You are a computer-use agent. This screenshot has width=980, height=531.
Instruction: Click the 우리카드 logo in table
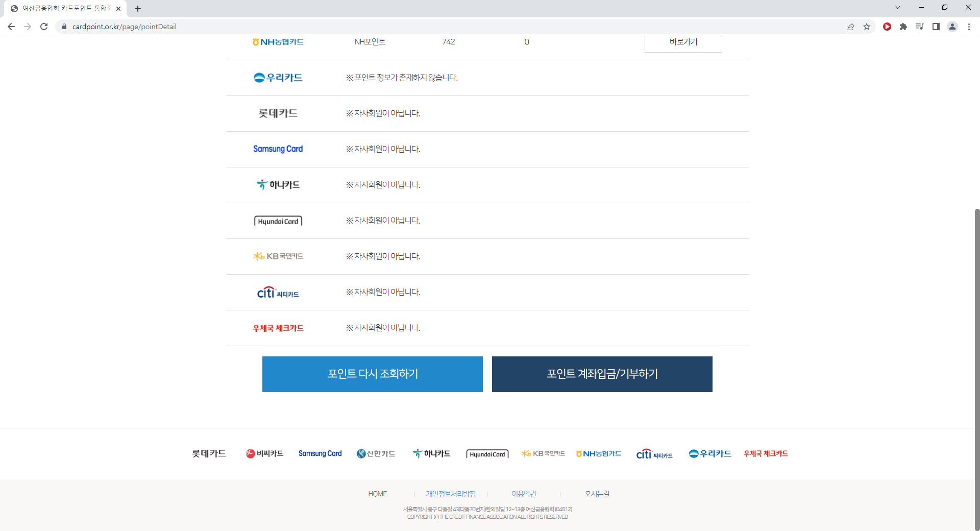point(278,78)
